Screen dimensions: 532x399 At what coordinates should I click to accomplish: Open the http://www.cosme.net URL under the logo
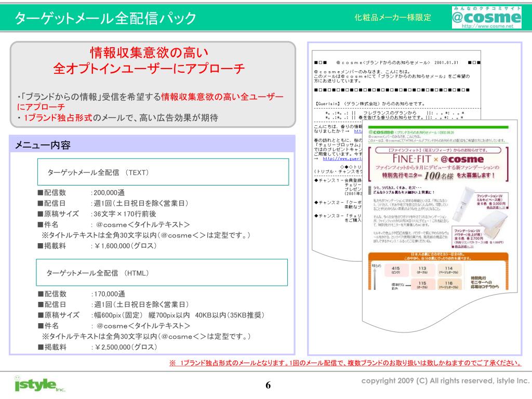coord(487,26)
